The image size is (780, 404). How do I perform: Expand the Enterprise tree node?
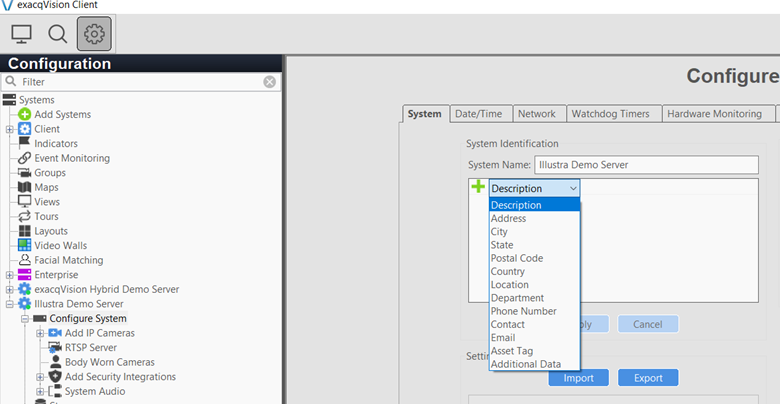pyautogui.click(x=10, y=275)
